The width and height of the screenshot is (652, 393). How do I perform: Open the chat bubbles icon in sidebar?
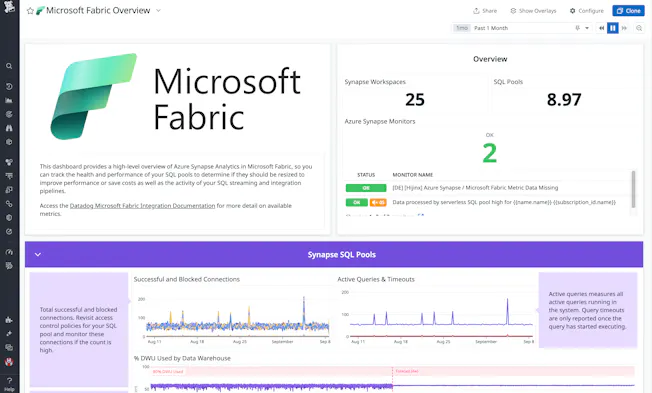(9, 347)
